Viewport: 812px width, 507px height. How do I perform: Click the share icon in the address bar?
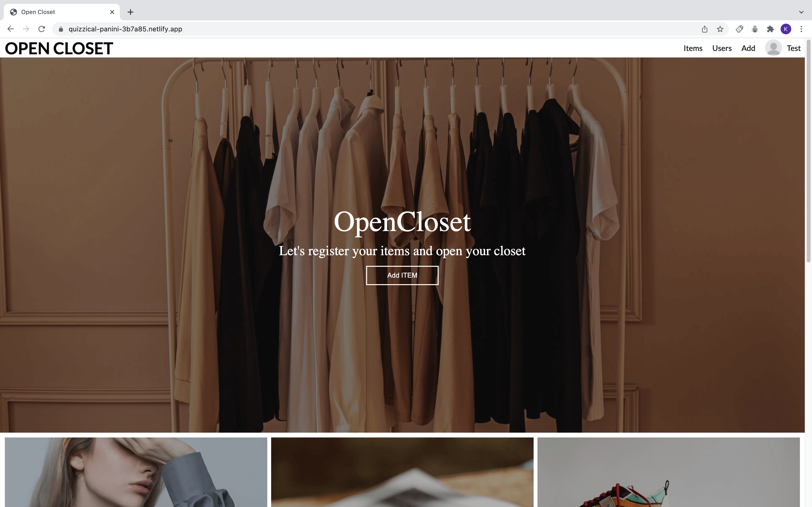point(704,29)
